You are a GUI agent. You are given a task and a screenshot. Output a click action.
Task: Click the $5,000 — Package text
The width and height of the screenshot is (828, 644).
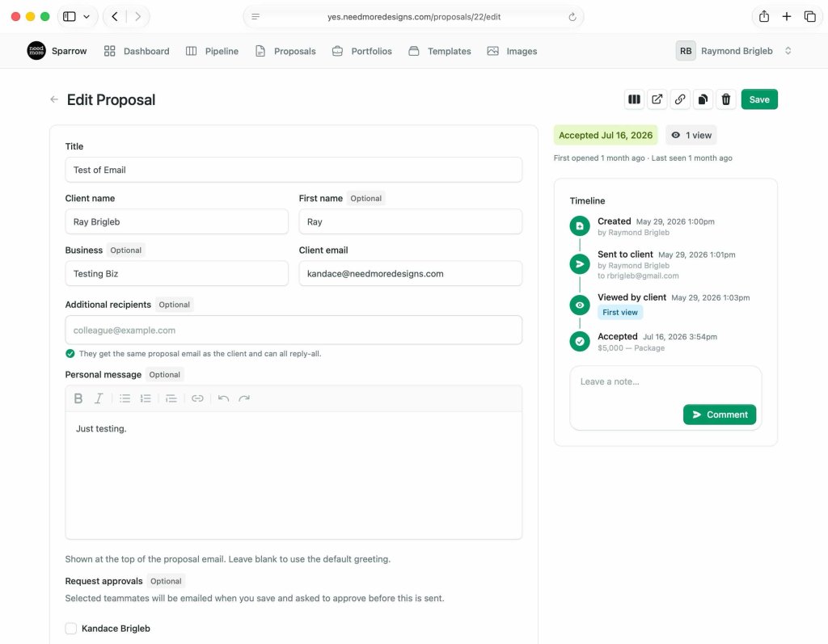[631, 348]
